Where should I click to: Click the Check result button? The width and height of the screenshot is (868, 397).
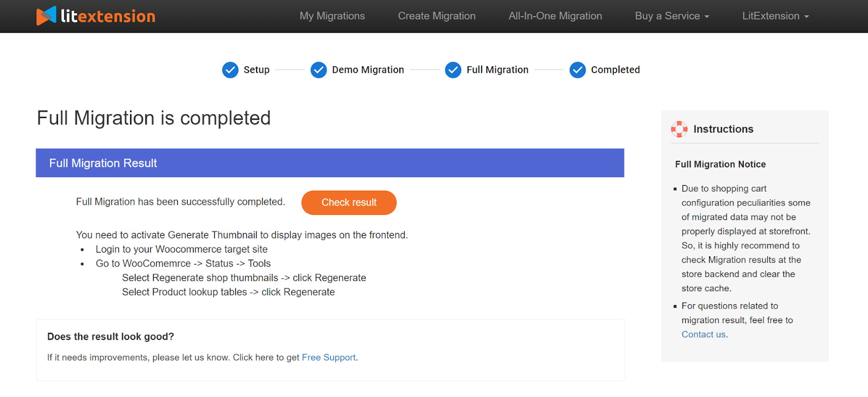[349, 203]
